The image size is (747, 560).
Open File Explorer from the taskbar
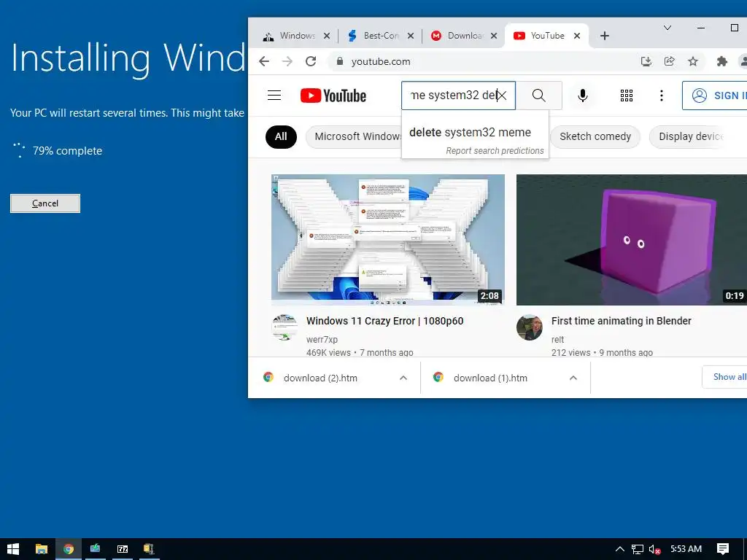[42, 549]
